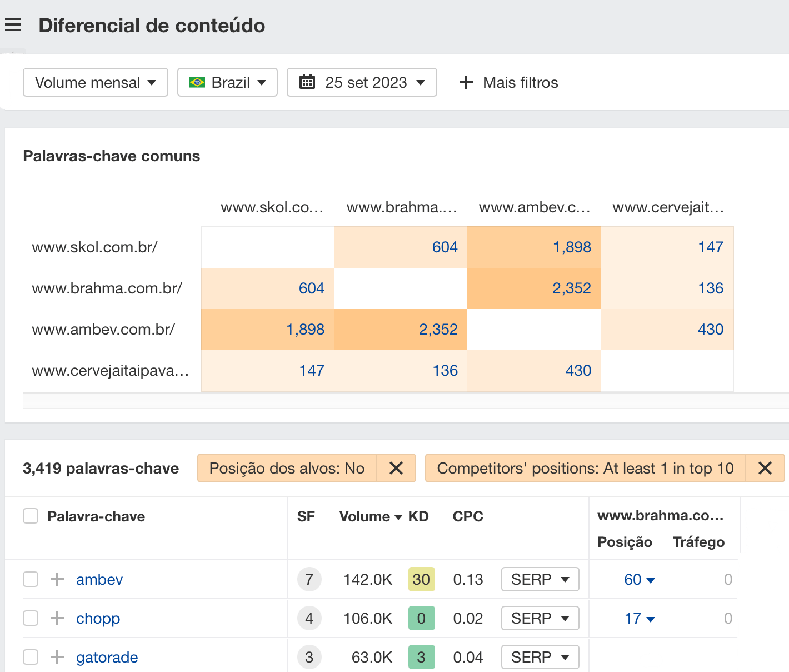Expand the gatorade keyword row plus icon
The image size is (789, 672).
[57, 658]
